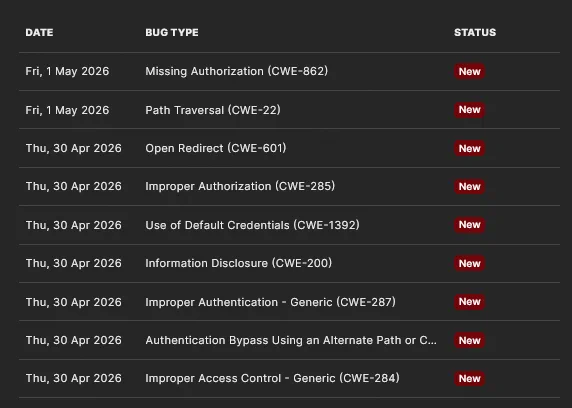Select date of Authentication Bypass row
The image size is (572, 408).
[x=73, y=340]
